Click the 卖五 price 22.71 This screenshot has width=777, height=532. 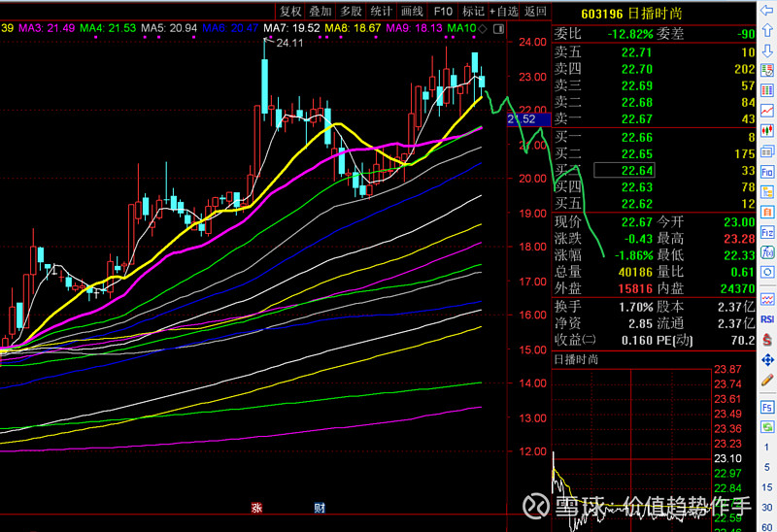pyautogui.click(x=637, y=52)
